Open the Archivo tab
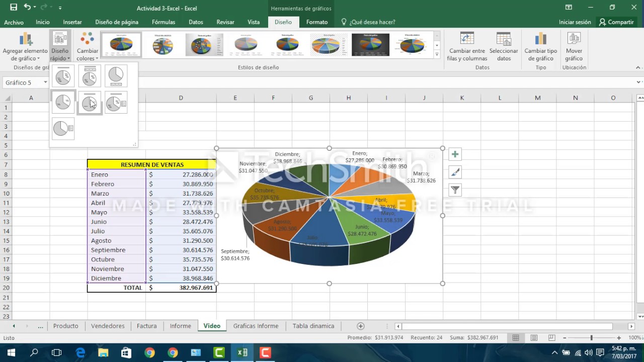644x362 pixels. click(x=14, y=22)
